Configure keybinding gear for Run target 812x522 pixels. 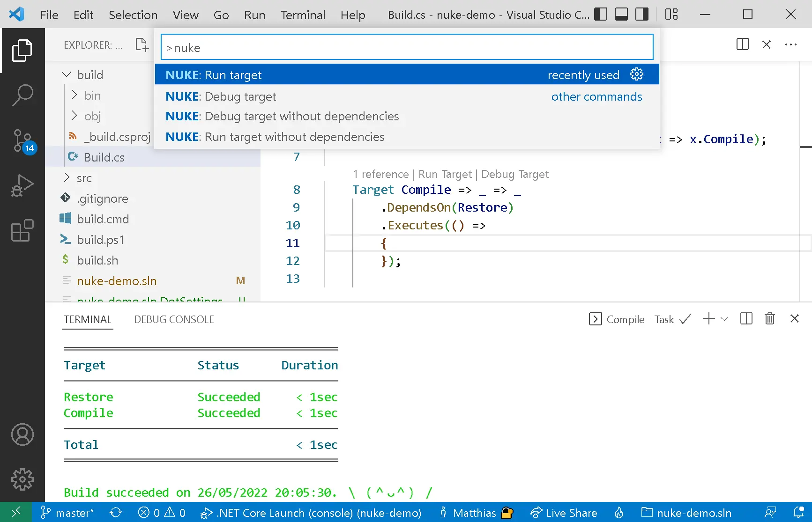[x=637, y=74]
